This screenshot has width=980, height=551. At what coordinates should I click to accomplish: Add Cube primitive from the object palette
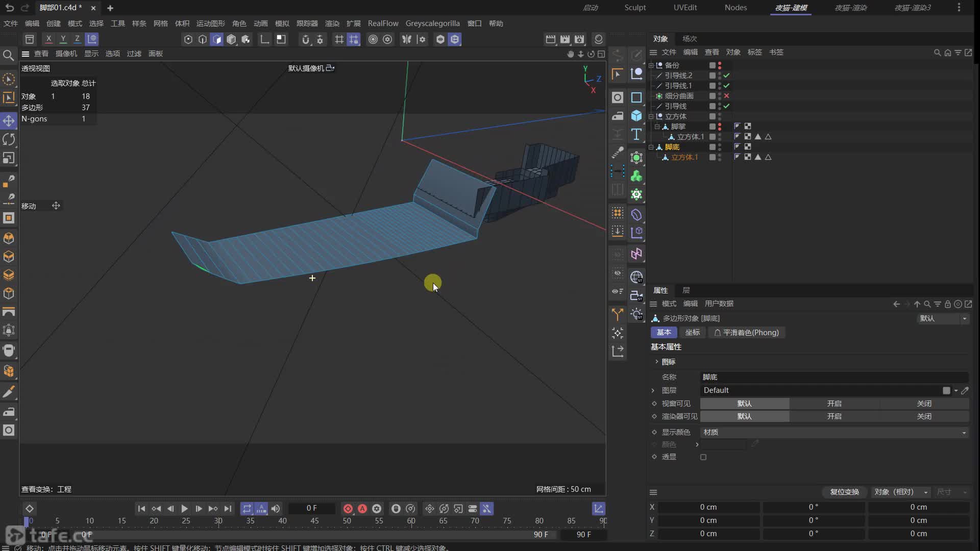(x=636, y=116)
